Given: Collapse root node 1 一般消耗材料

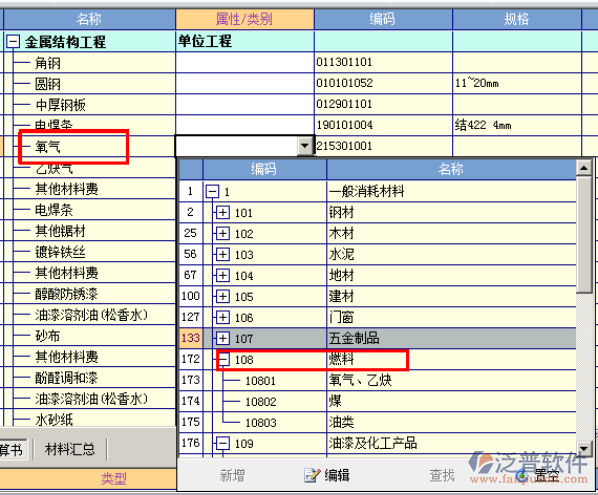Looking at the screenshot, I should (212, 191).
